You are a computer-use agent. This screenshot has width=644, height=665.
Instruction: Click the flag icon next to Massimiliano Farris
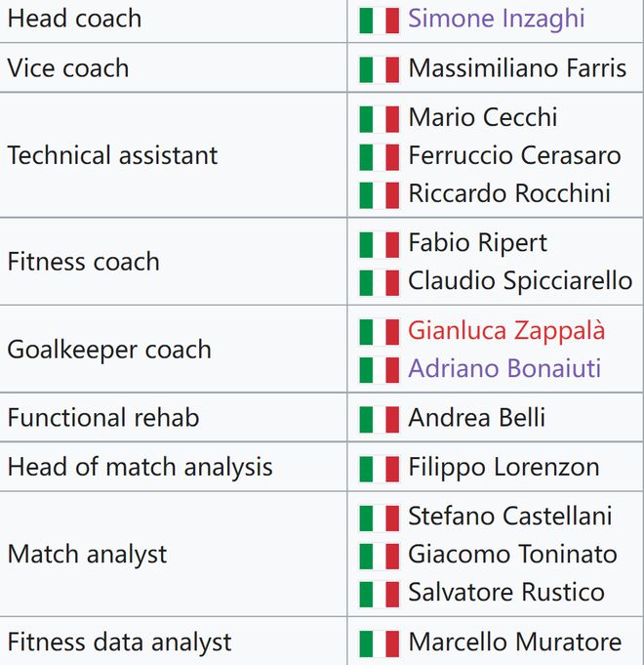point(379,69)
